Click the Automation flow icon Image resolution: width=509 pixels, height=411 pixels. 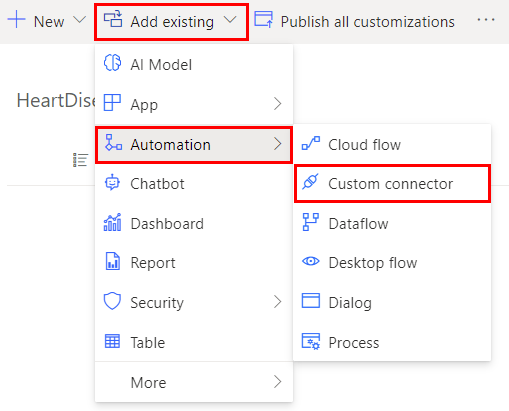pyautogui.click(x=113, y=142)
